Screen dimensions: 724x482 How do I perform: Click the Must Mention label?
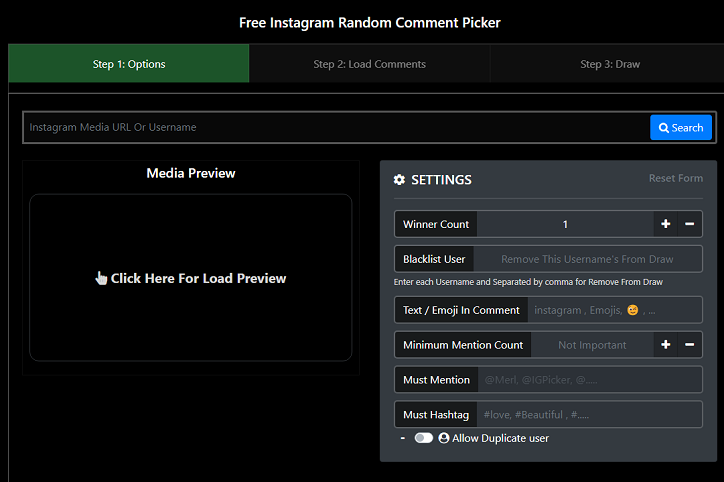click(436, 380)
